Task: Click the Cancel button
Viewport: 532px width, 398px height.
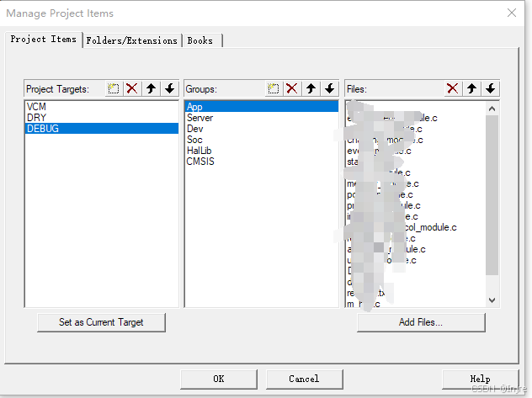Action: tap(305, 379)
